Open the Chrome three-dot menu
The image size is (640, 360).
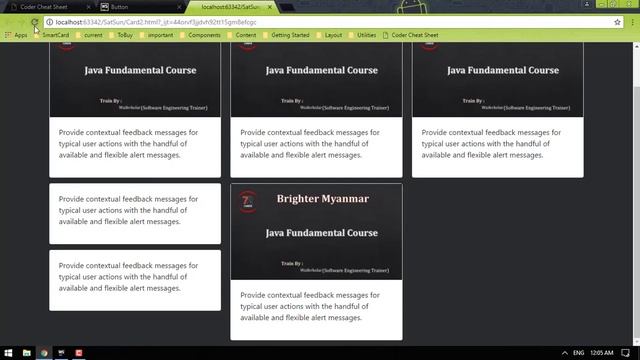(633, 22)
